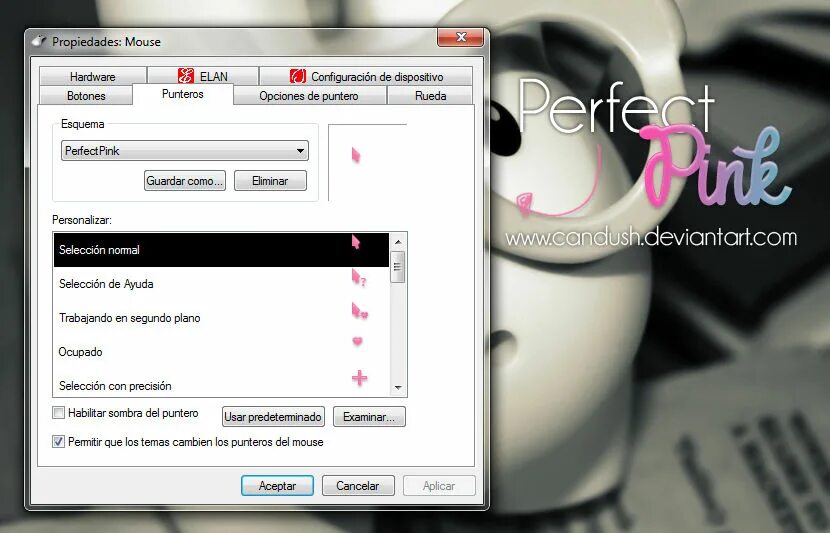The height and width of the screenshot is (533, 830).
Task: Click the pink heart Ocupado cursor icon
Action: tap(357, 341)
